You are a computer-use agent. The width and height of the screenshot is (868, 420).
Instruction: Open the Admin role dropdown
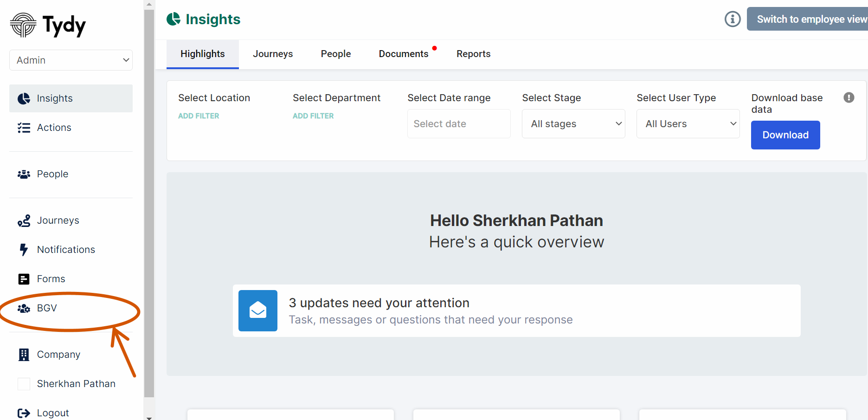71,60
